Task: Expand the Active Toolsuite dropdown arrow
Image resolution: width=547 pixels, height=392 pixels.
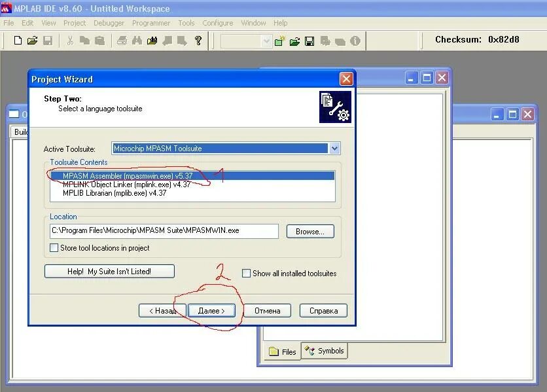Action: click(334, 149)
